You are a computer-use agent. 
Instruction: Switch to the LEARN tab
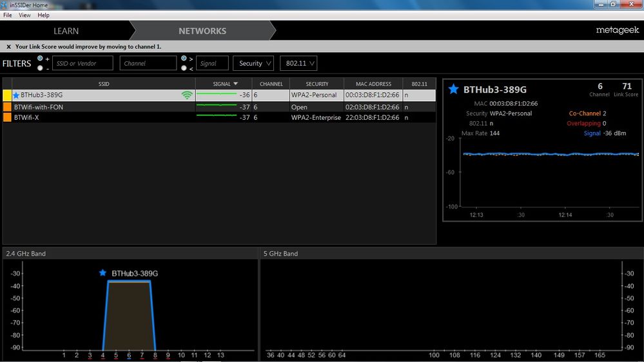coord(66,31)
